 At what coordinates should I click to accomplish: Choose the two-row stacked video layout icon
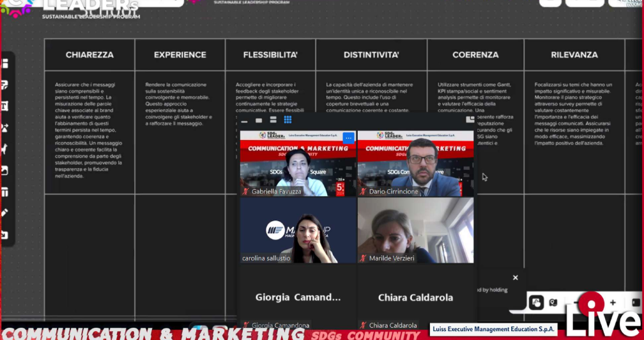click(273, 120)
